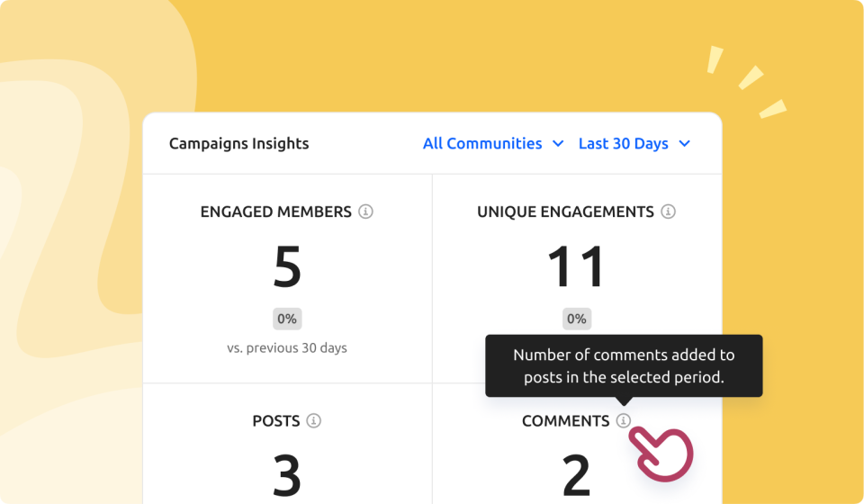The width and height of the screenshot is (864, 504).
Task: Select the Unique Engagements label
Action: tap(565, 212)
